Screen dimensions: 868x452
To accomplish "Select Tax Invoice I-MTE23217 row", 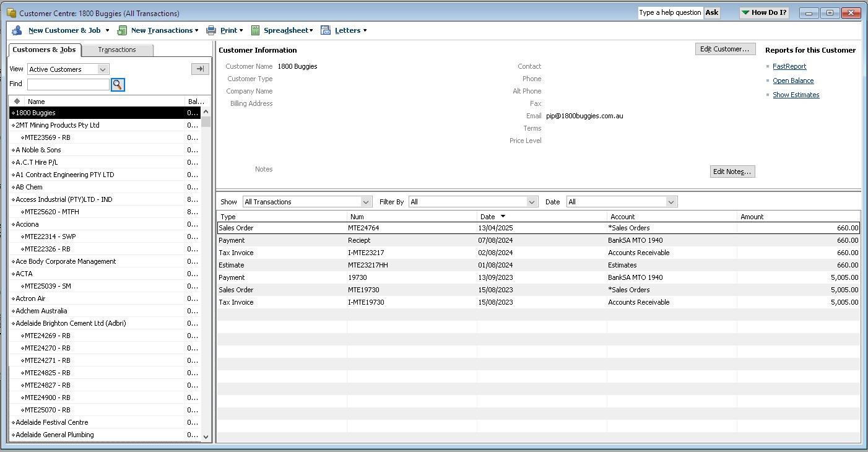I will pyautogui.click(x=538, y=253).
